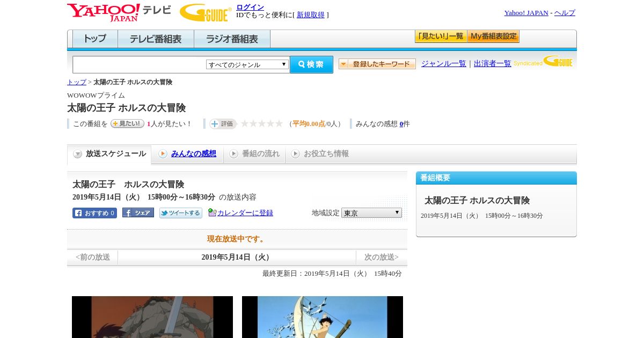Open the カレンダーに登録 link
The height and width of the screenshot is (338, 644).
tap(245, 213)
